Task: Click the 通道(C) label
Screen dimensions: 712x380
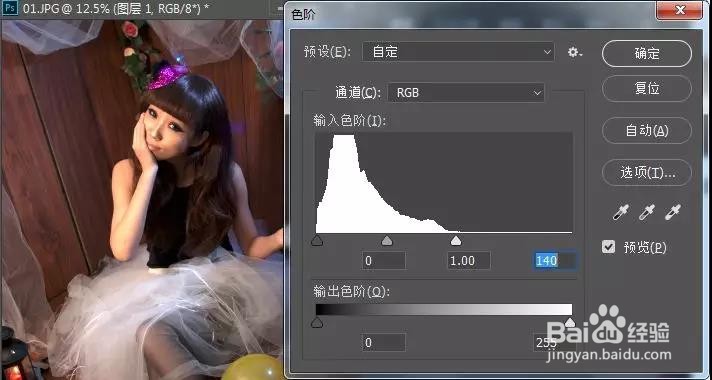Action: click(358, 93)
